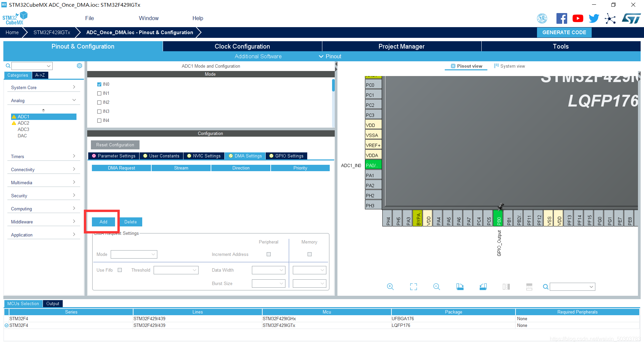The width and height of the screenshot is (644, 345).
Task: Click Parameter Settings red error icon
Action: click(94, 156)
